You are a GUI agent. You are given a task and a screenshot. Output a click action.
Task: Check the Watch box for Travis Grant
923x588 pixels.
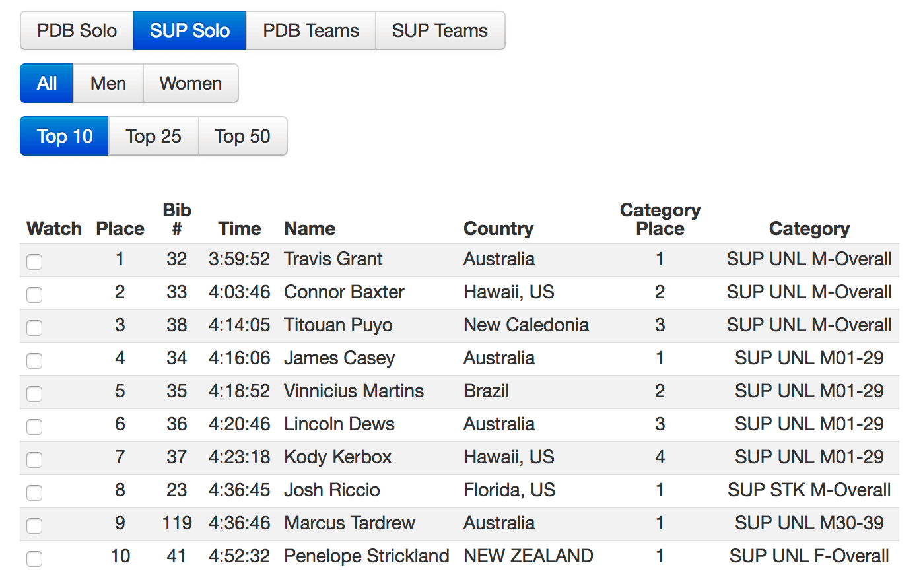(x=34, y=262)
